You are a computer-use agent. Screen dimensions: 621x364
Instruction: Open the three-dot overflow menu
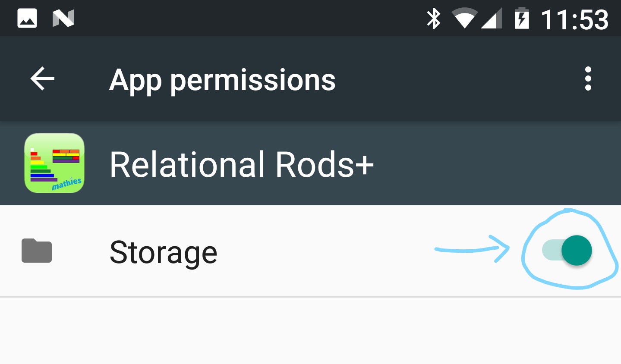tap(588, 78)
